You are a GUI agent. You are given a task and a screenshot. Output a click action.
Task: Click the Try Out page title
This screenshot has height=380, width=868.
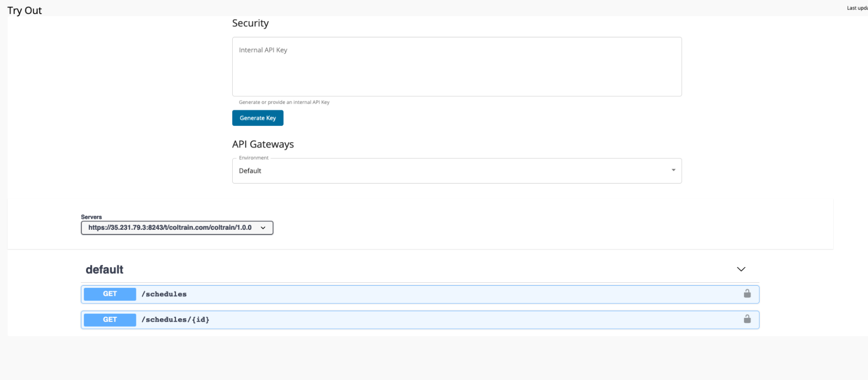coord(25,10)
